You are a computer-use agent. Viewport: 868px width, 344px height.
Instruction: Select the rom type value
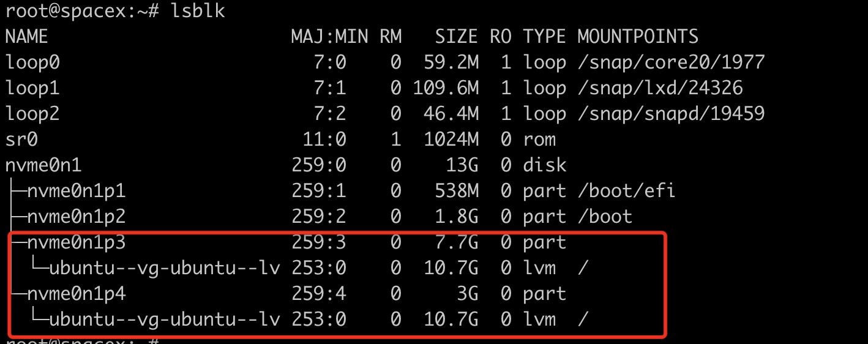coord(539,140)
